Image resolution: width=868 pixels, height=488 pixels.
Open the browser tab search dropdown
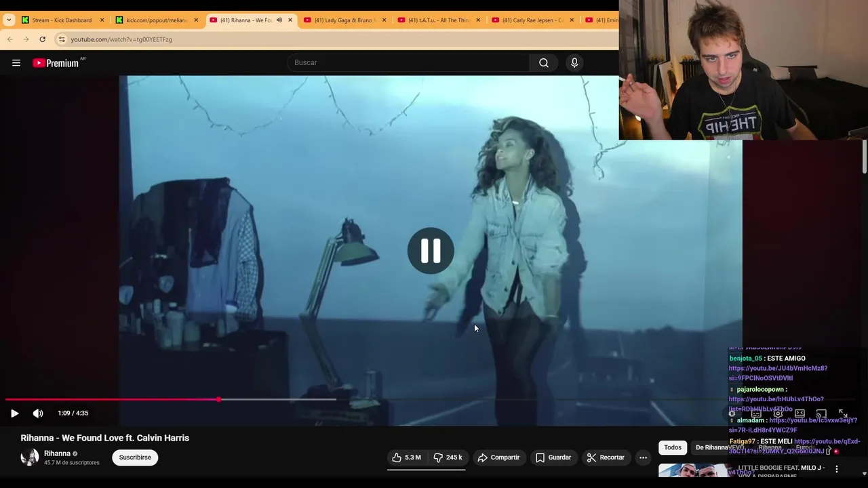point(9,20)
